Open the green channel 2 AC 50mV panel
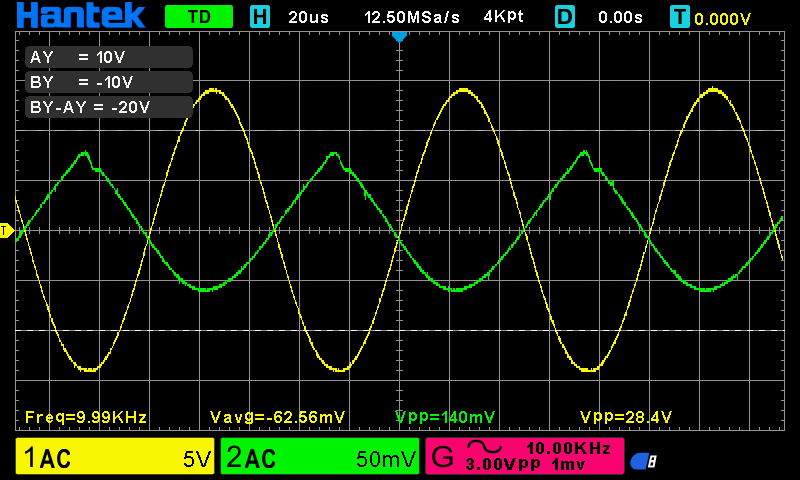The width and height of the screenshot is (800, 480). (320, 456)
